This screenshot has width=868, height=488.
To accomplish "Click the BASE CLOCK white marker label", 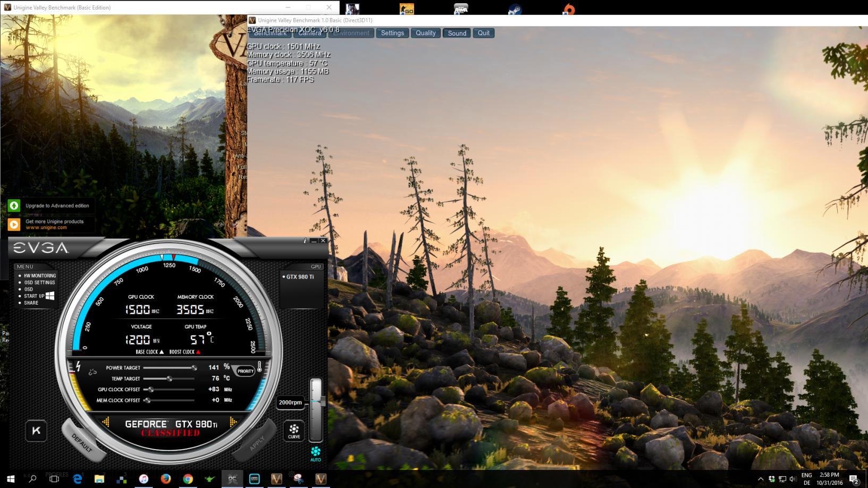I will 149,352.
